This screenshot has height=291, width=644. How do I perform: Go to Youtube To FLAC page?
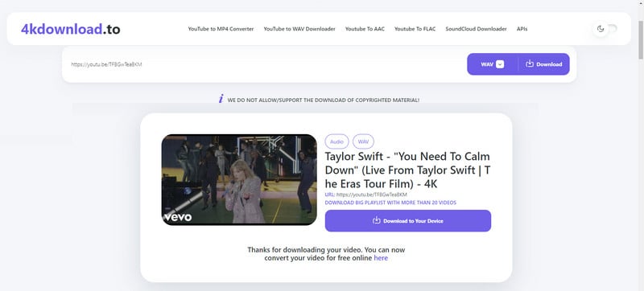click(x=415, y=29)
